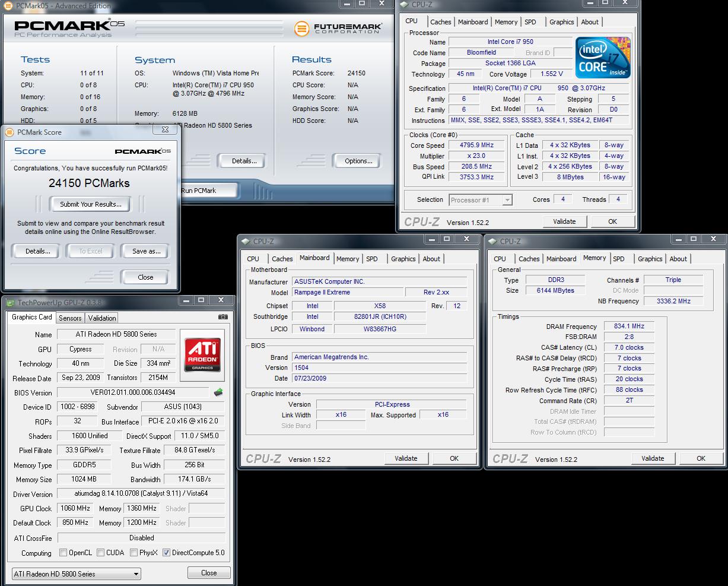
Task: Open Graphics tab in the CPU-Z processor window
Action: 561,22
